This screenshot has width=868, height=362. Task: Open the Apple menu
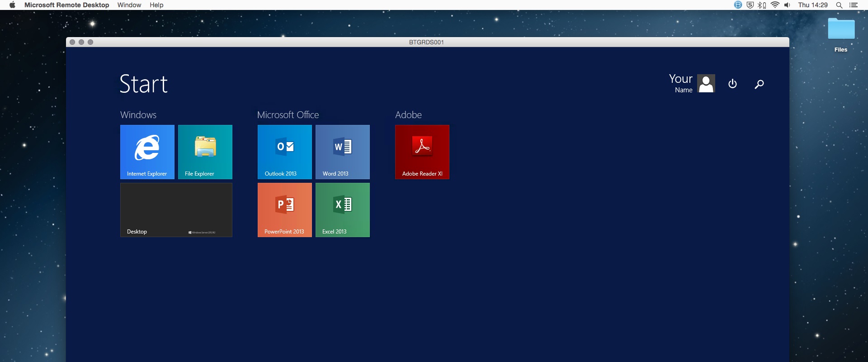click(12, 5)
